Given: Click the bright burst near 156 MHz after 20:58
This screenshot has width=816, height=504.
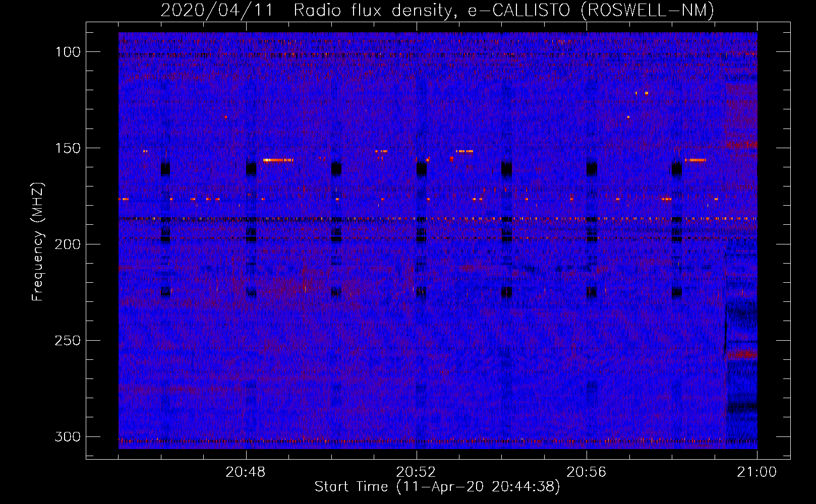Looking at the screenshot, I should coord(695,160).
